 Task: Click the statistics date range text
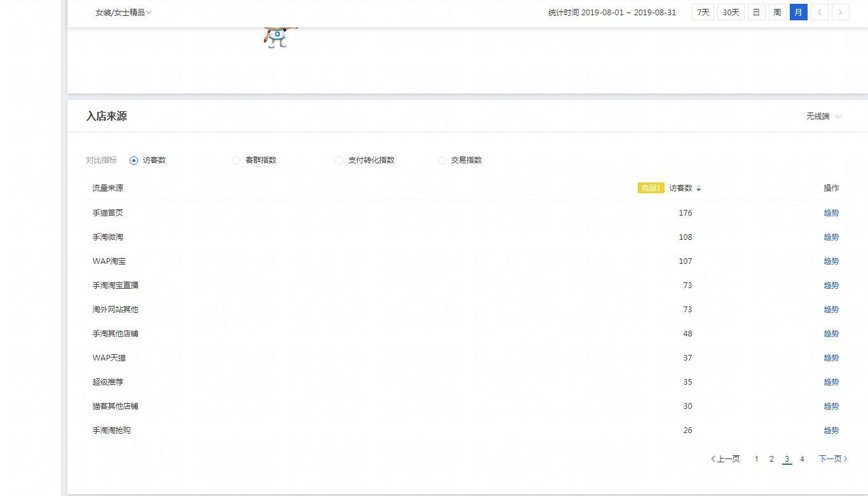click(612, 13)
